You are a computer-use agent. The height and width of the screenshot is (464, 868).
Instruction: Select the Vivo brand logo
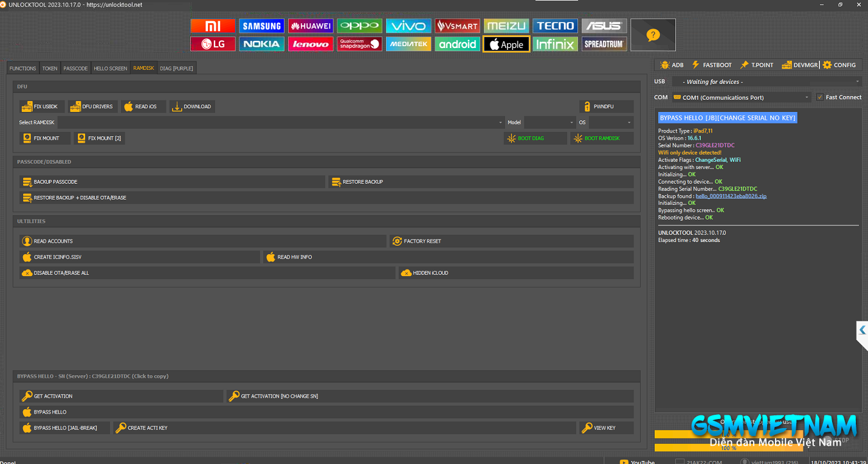pyautogui.click(x=408, y=26)
